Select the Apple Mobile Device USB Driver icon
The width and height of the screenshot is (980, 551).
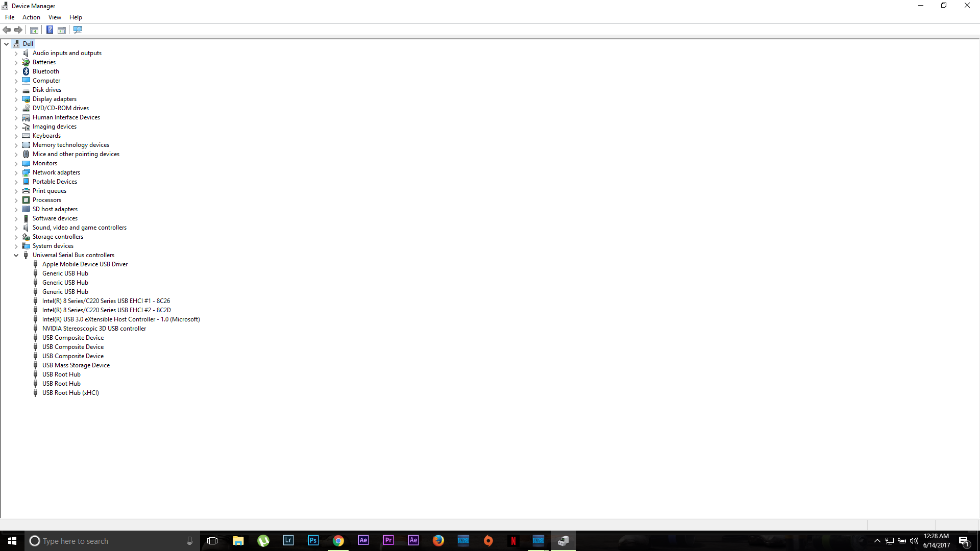pyautogui.click(x=35, y=264)
